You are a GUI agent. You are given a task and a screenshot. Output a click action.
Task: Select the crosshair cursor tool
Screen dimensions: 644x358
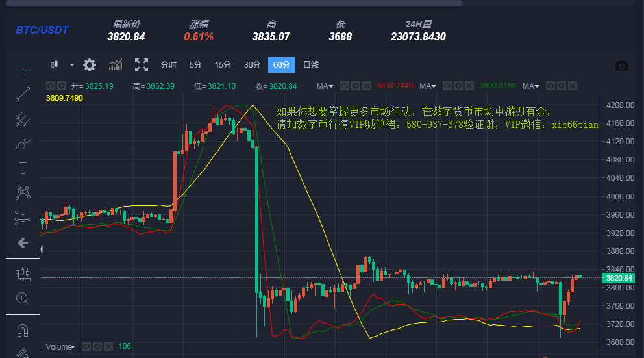coord(23,70)
